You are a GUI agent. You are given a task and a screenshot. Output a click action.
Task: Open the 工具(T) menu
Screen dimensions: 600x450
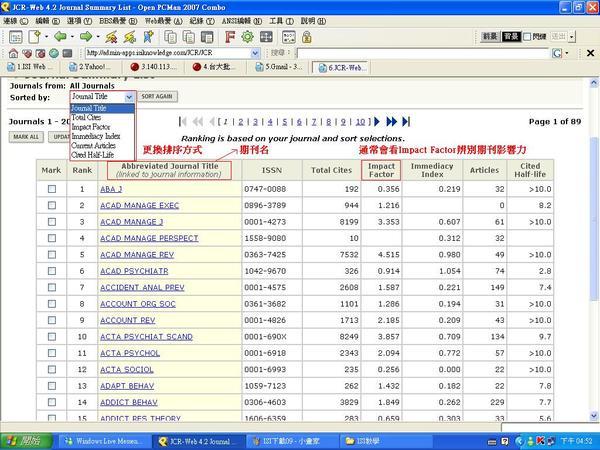pos(281,21)
